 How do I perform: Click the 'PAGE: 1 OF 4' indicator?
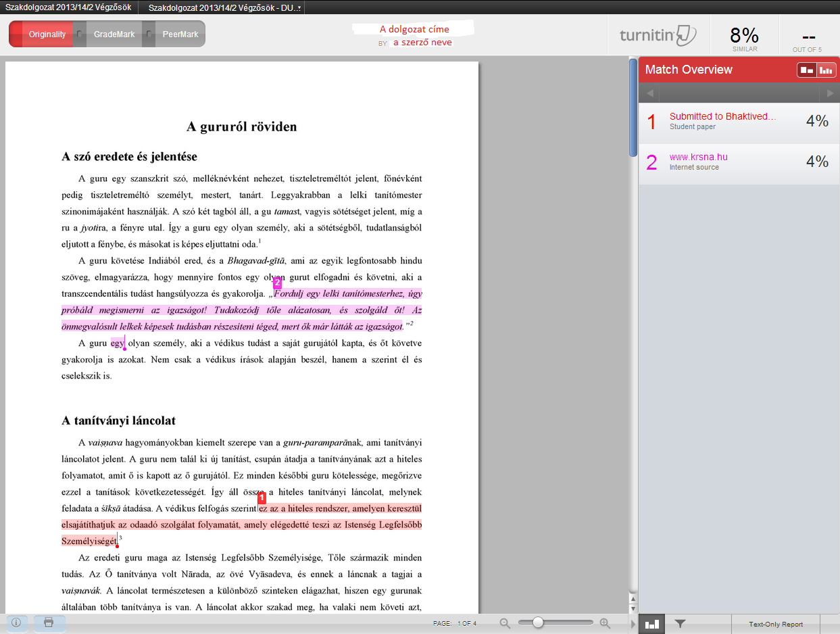[x=455, y=624]
